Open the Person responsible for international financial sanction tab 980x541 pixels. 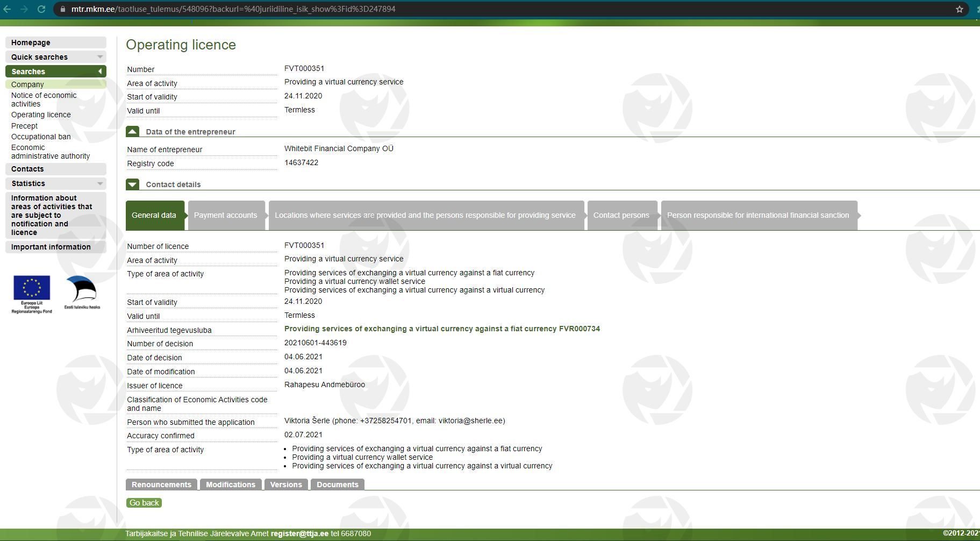coord(758,215)
